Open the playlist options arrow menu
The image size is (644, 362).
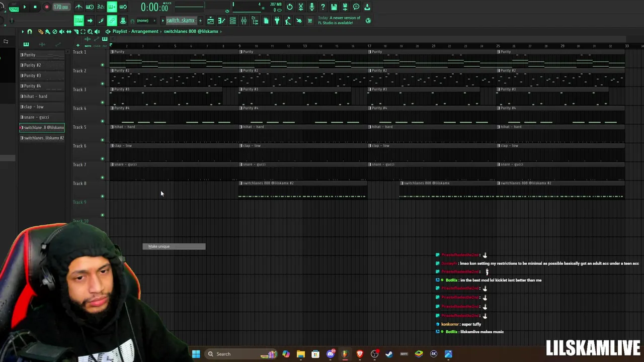[22, 32]
